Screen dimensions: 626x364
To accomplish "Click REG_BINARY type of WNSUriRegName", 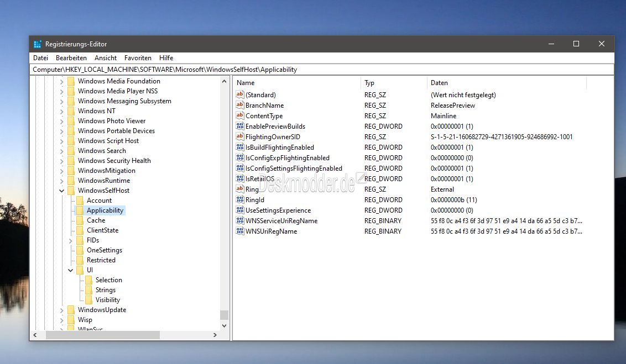I will (383, 231).
